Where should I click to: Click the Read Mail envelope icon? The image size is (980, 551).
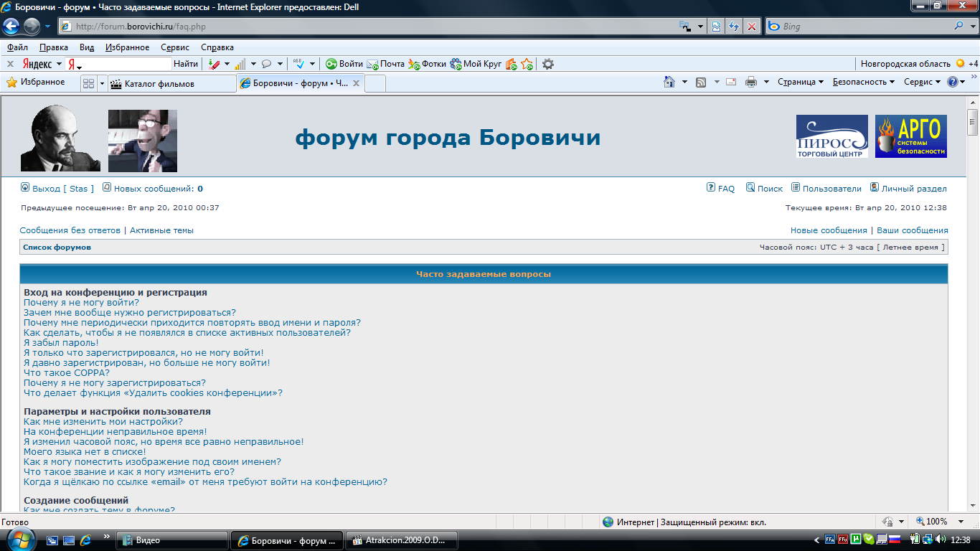tap(731, 82)
